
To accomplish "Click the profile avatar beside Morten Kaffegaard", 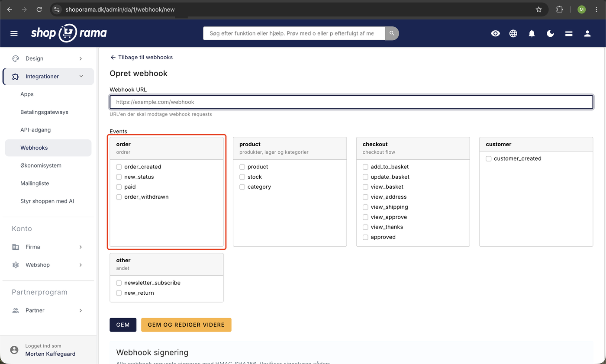I will pyautogui.click(x=14, y=350).
